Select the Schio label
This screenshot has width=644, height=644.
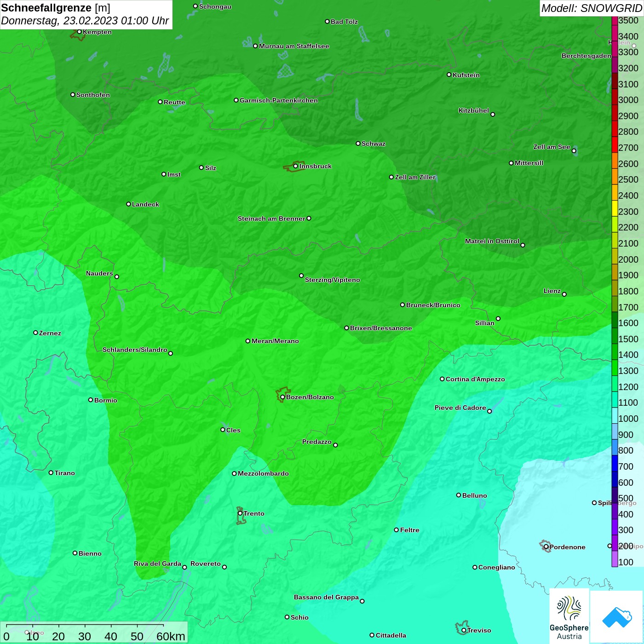[x=299, y=617]
